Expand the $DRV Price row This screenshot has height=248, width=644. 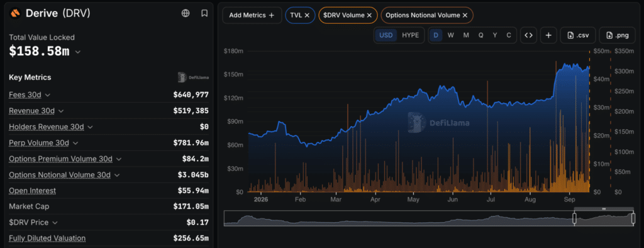[55, 223]
